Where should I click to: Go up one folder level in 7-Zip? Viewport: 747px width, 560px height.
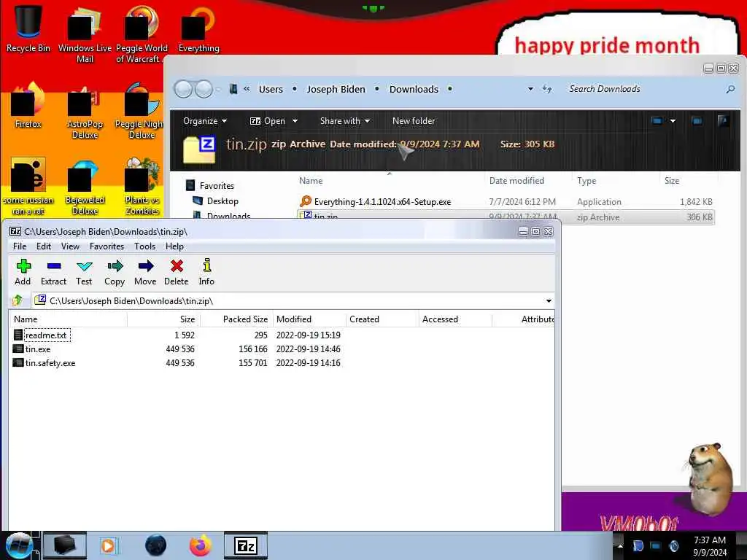pyautogui.click(x=18, y=300)
